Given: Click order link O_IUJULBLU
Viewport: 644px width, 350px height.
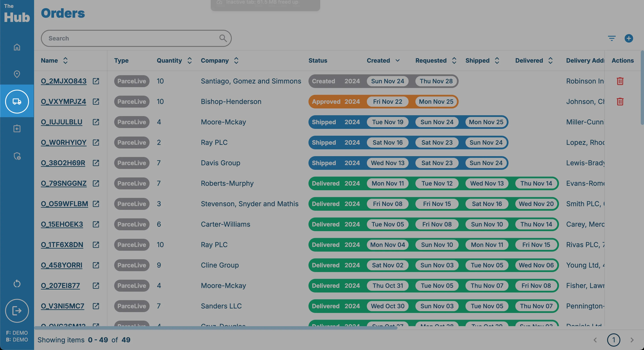Looking at the screenshot, I should [62, 122].
